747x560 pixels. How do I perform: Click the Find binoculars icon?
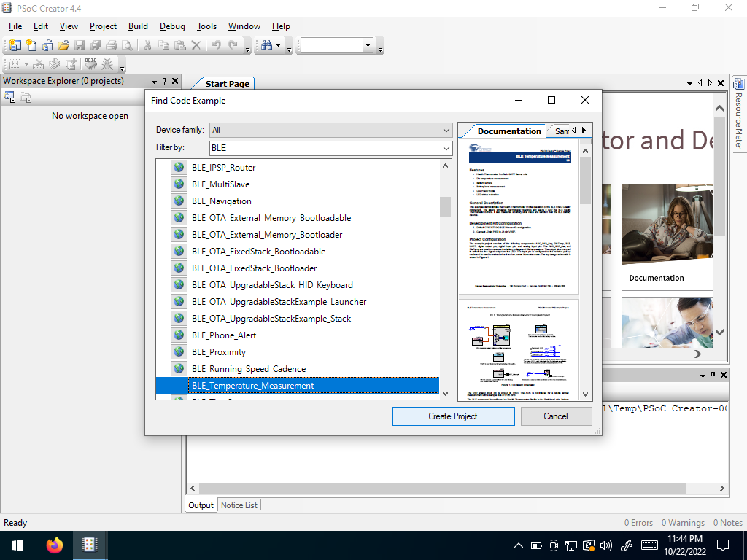267,46
